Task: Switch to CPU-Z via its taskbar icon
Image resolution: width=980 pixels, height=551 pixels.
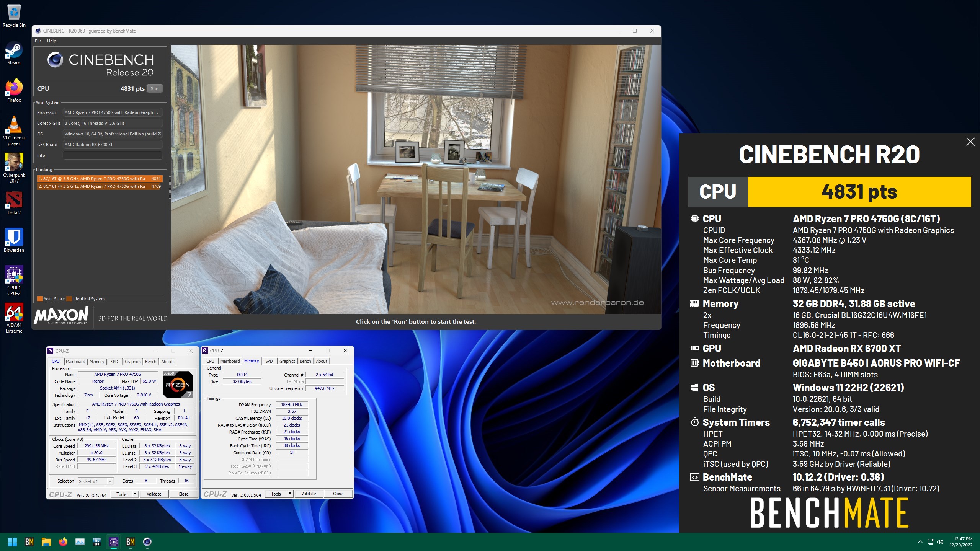Action: [114, 541]
